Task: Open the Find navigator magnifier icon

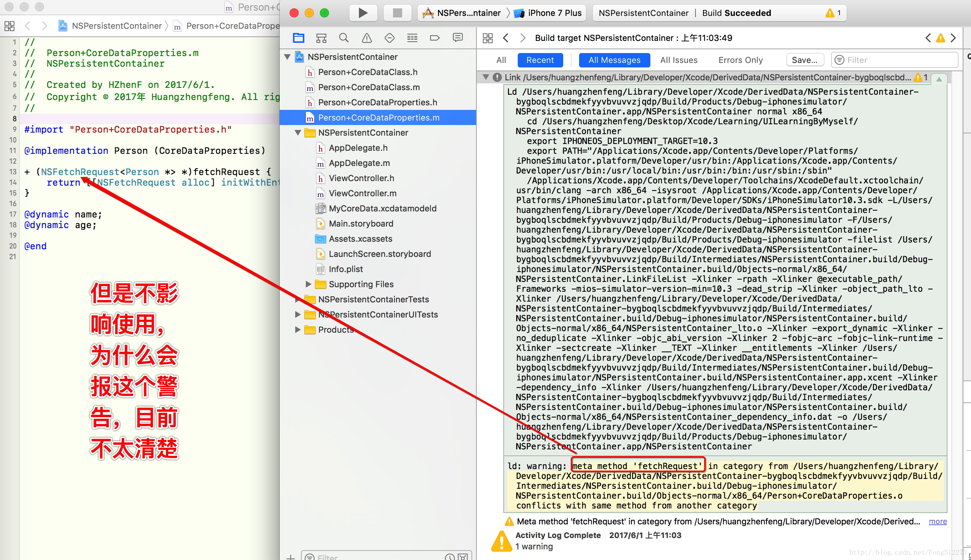Action: (x=344, y=38)
